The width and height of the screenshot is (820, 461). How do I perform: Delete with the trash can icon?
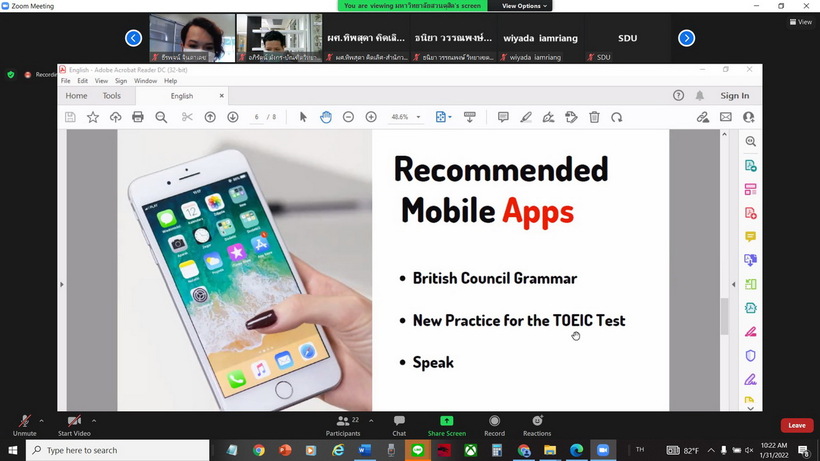pyautogui.click(x=594, y=117)
